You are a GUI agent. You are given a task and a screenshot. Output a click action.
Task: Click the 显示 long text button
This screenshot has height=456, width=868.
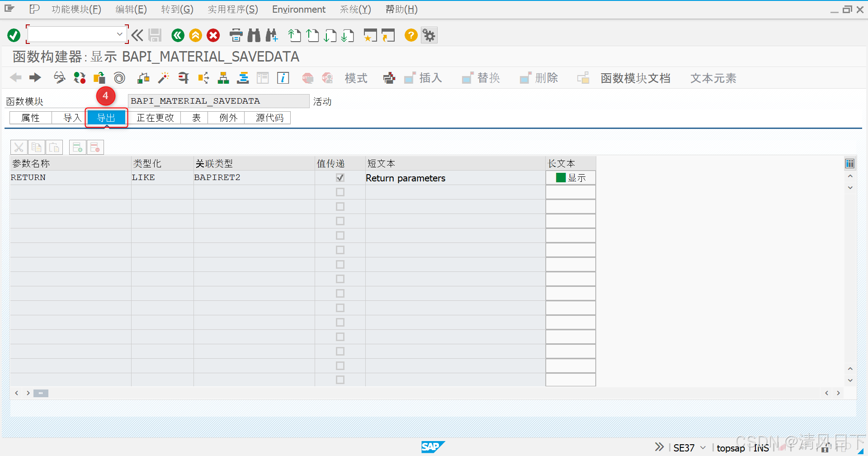click(x=571, y=178)
